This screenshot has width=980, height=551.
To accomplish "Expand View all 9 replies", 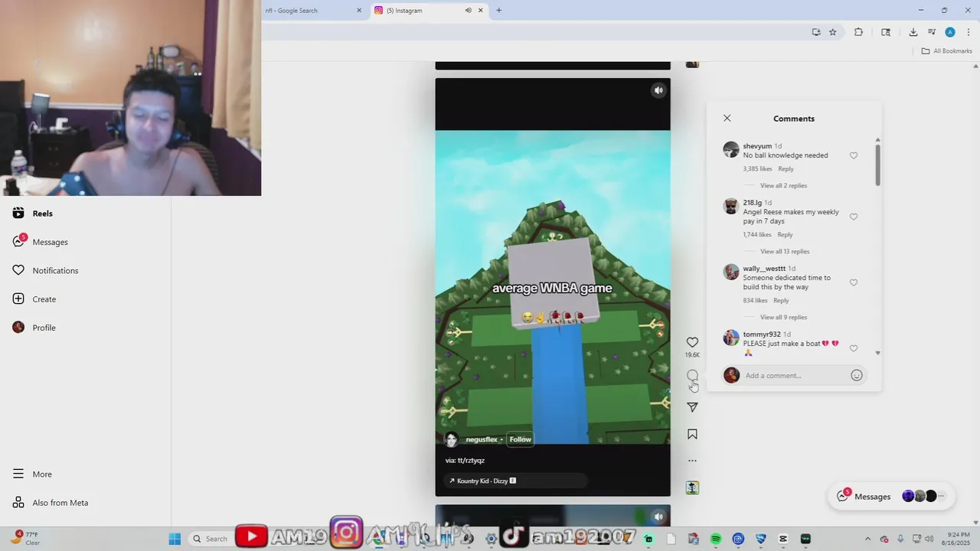I will (783, 318).
